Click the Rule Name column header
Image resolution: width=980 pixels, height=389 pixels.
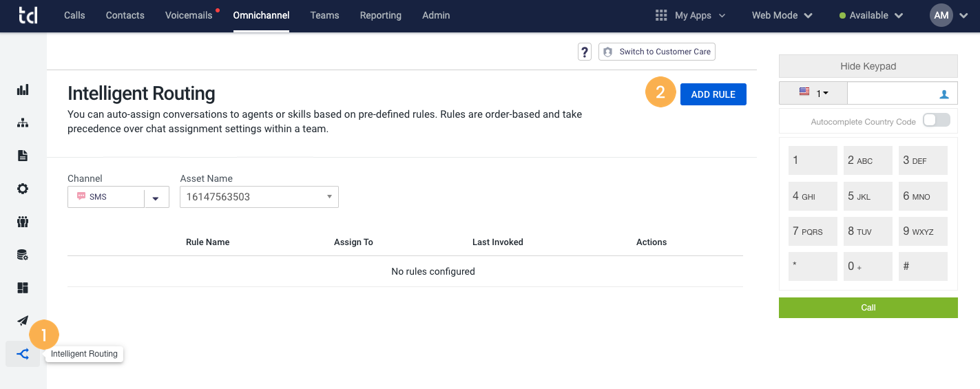pyautogui.click(x=208, y=242)
